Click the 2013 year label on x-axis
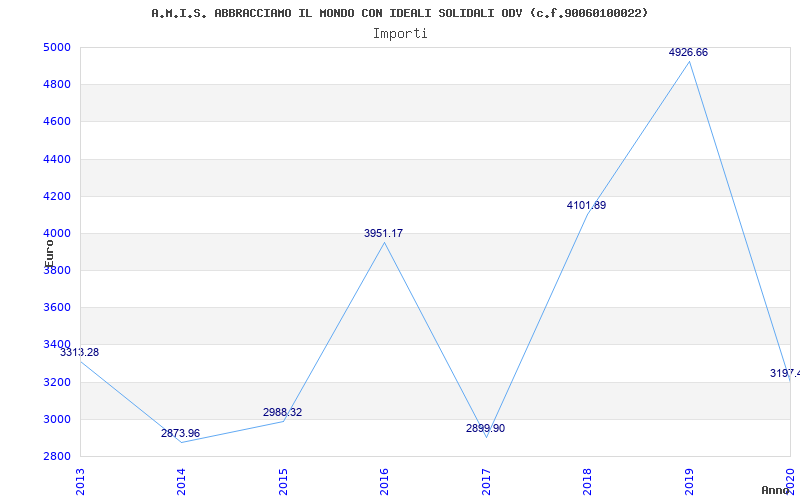This screenshot has height=500, width=800. click(80, 482)
